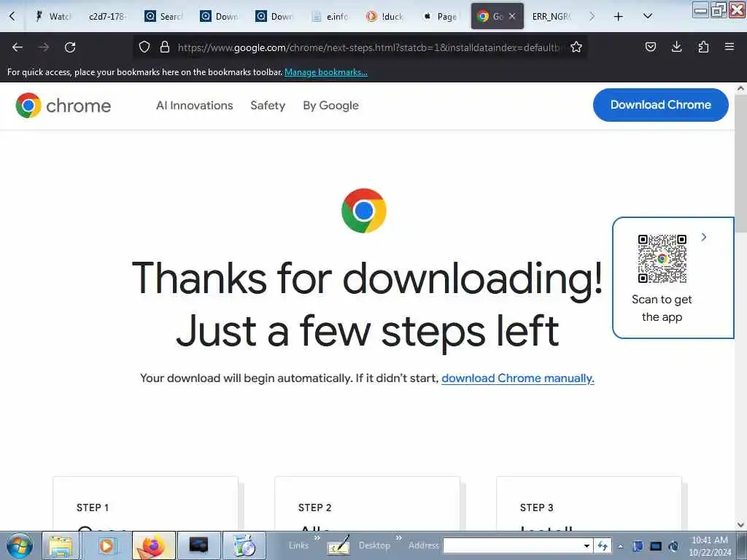Click Firefox taskbar icon
Image resolution: width=747 pixels, height=560 pixels.
(153, 545)
